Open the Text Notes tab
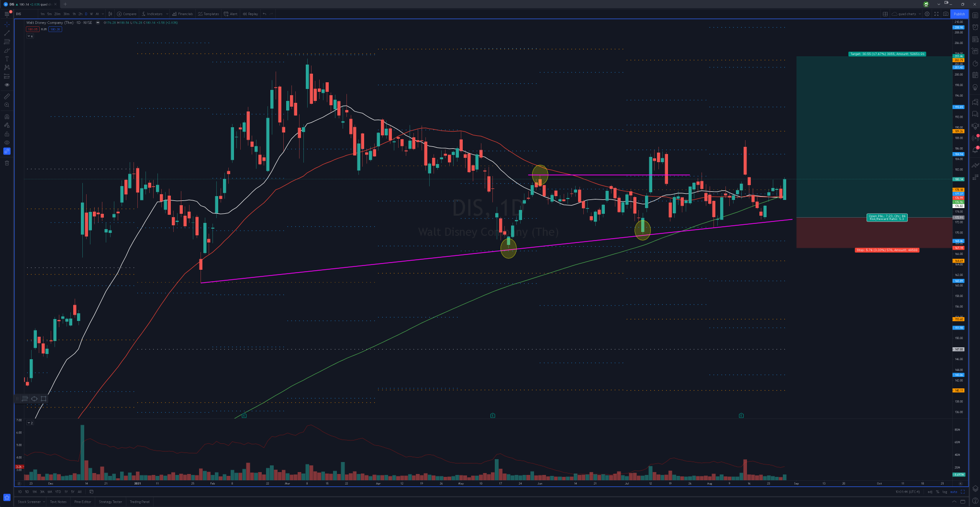The height and width of the screenshot is (507, 980). tap(58, 502)
